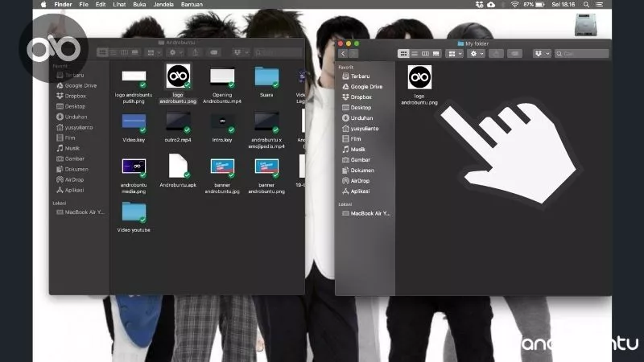Open the Bantuan menu

(192, 5)
